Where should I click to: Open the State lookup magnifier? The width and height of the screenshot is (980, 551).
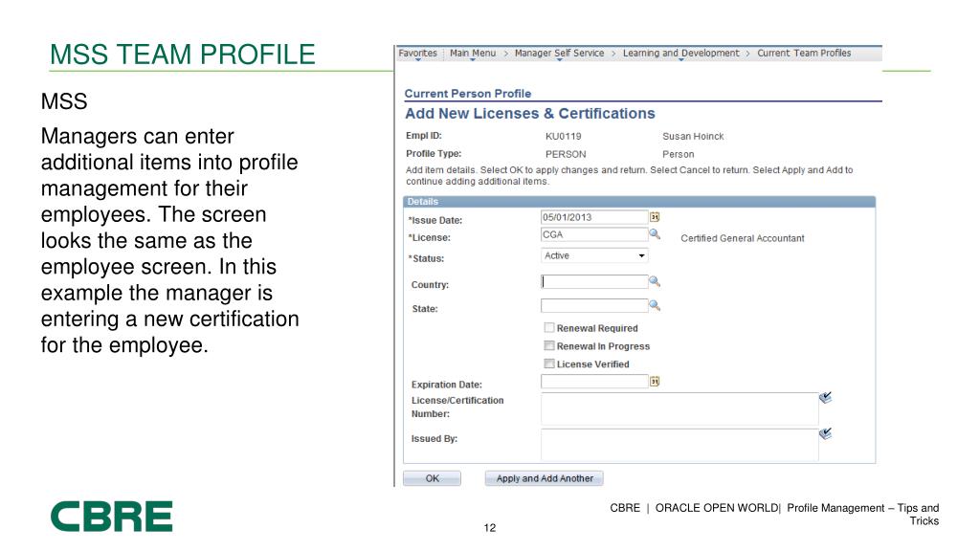[x=655, y=305]
